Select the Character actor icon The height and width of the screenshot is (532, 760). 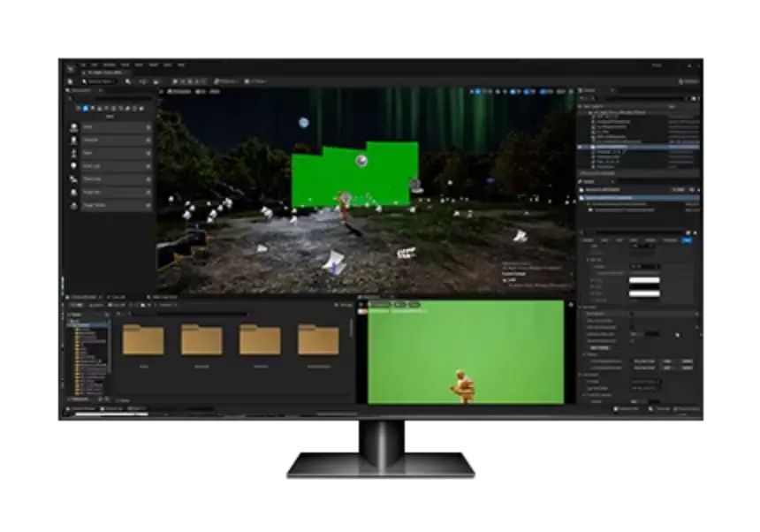[x=75, y=141]
